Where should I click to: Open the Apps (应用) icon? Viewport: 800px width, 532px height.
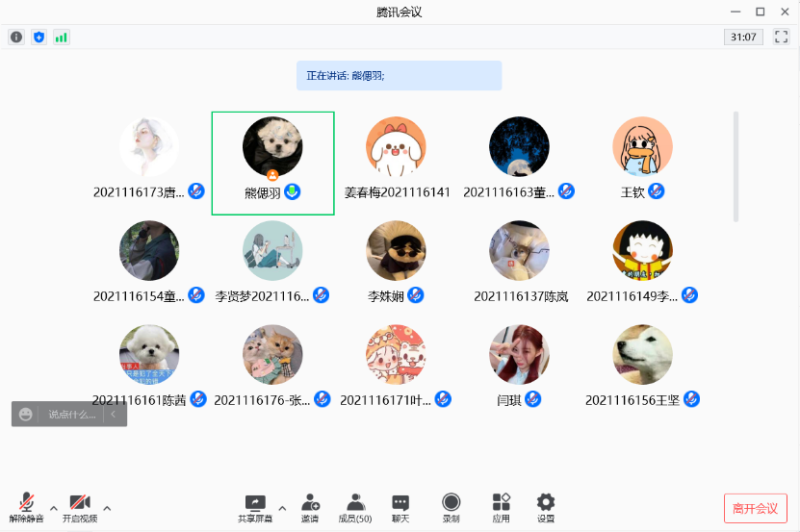pyautogui.click(x=501, y=507)
